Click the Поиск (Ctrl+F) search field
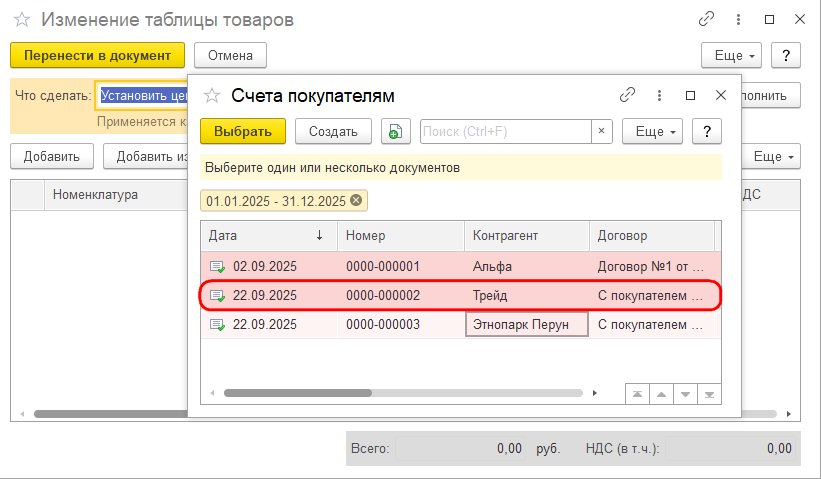The width and height of the screenshot is (821, 479). (506, 131)
